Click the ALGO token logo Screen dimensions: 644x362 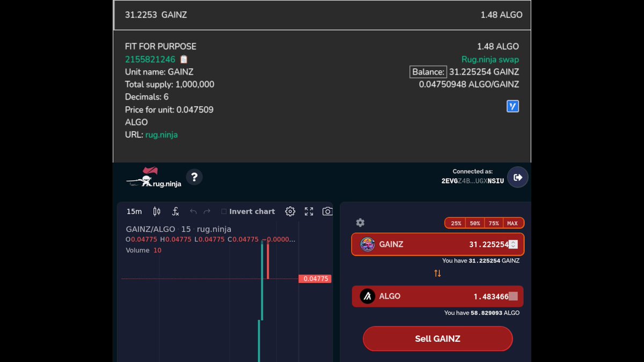point(368,296)
